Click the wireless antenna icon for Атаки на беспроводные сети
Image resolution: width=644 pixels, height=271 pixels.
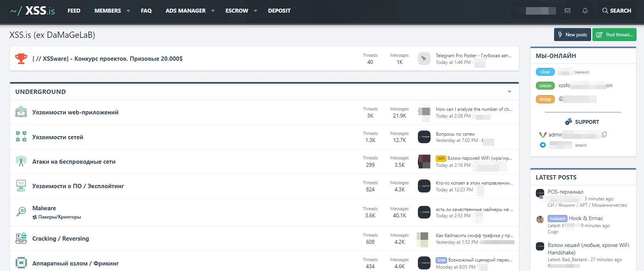coord(21,161)
